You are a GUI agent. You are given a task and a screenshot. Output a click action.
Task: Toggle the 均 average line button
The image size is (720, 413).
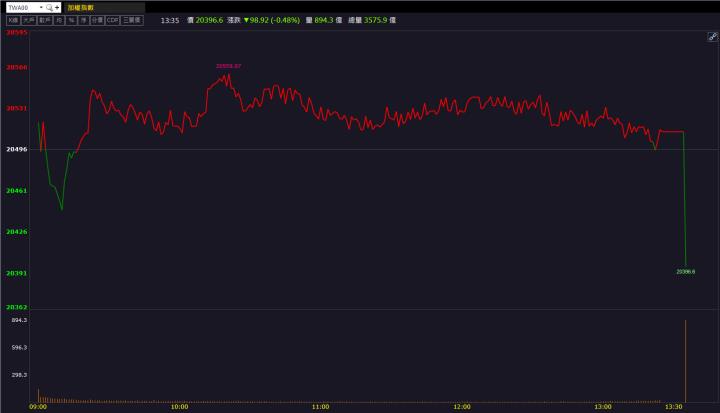click(59, 19)
